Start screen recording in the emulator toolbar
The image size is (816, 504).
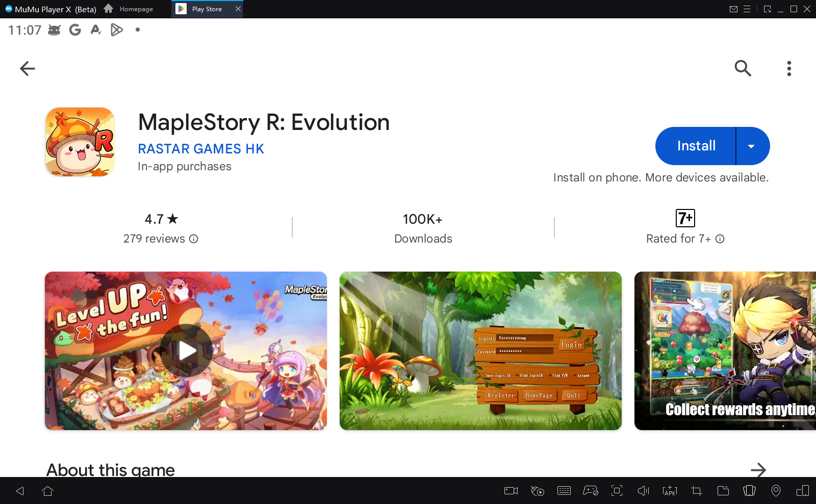(x=511, y=491)
